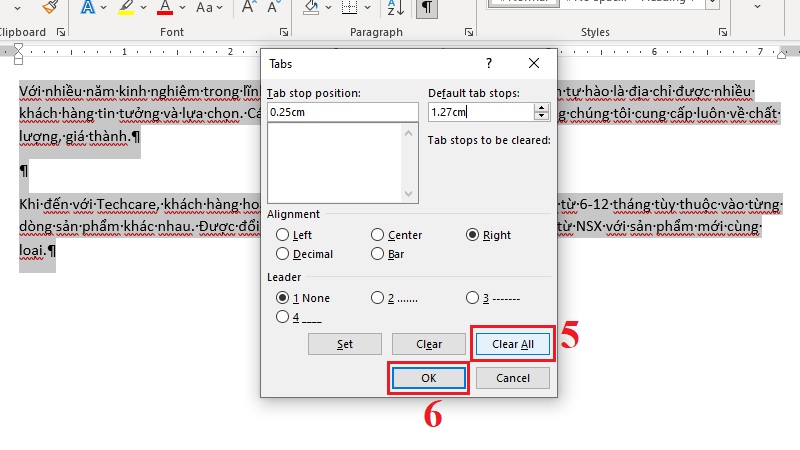Apply red font color
Viewport: 800px width, 450px height.
(165, 7)
